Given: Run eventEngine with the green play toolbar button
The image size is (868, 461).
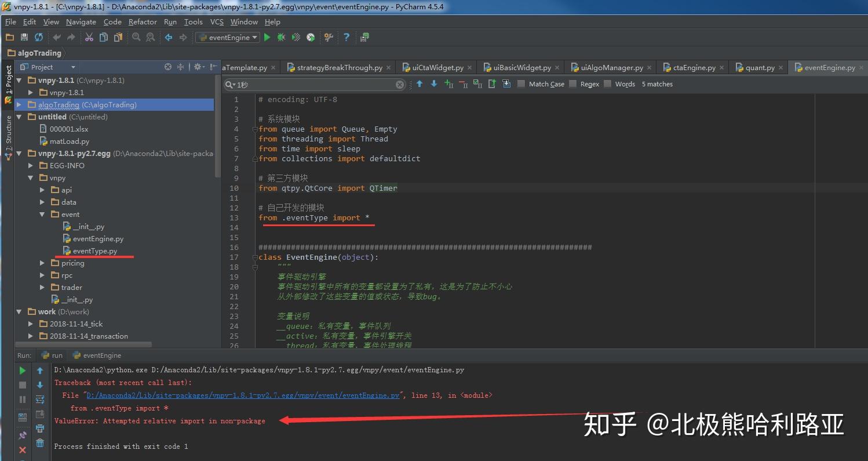Looking at the screenshot, I should (267, 37).
